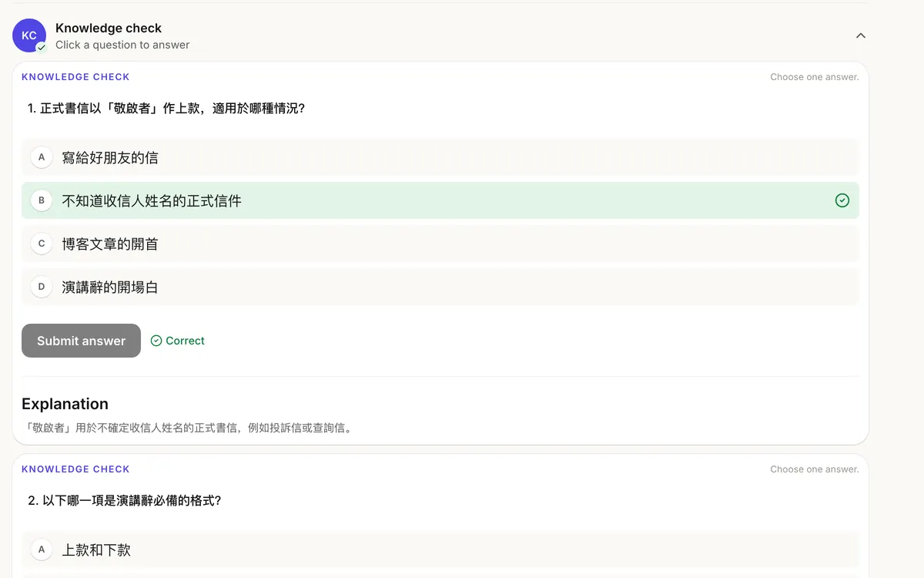
Task: Click the KC avatar icon
Action: (x=29, y=35)
